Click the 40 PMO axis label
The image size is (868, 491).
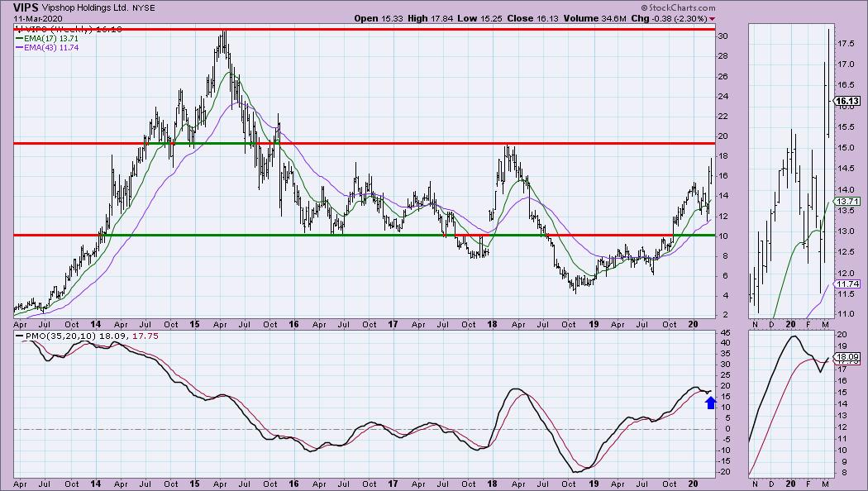tap(725, 343)
